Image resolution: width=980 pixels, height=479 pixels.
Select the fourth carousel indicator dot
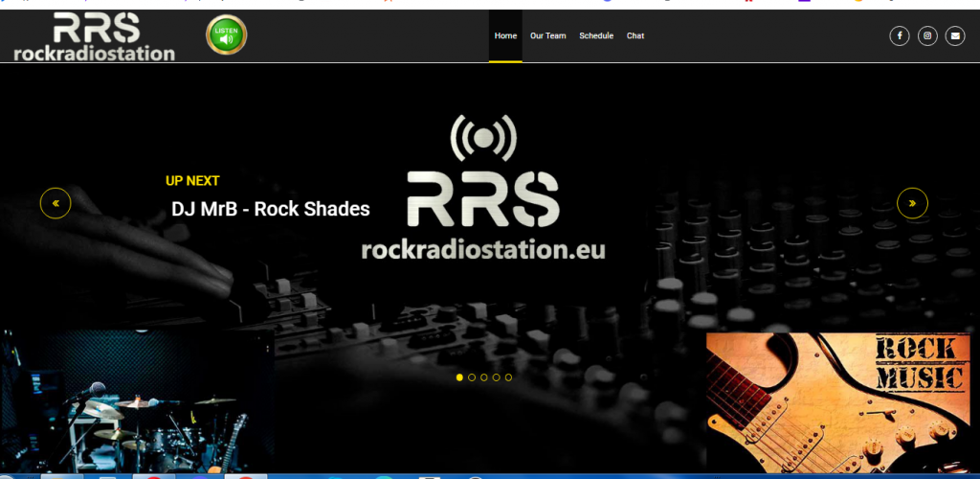pyautogui.click(x=497, y=377)
